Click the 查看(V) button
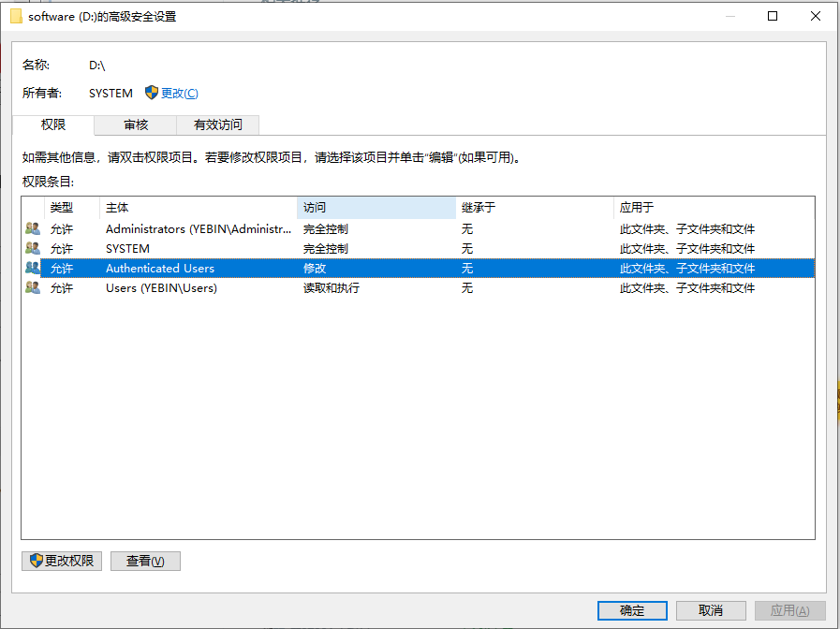Screen dimensions: 840x629 [x=145, y=561]
